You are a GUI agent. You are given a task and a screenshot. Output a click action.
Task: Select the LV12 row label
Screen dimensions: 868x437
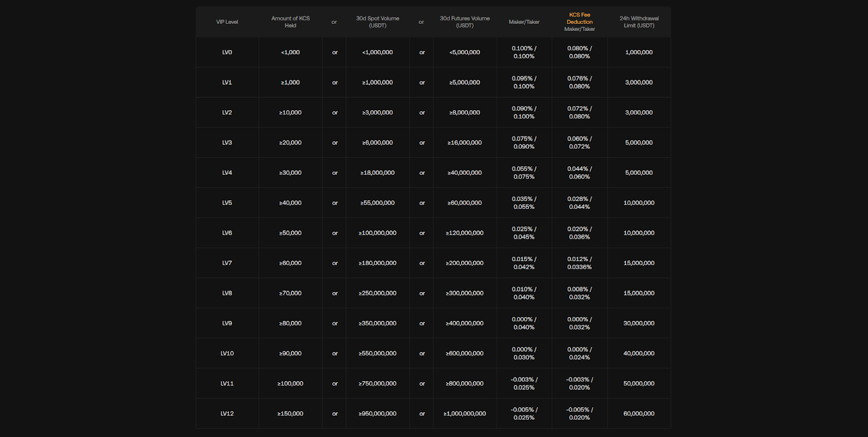[227, 414]
